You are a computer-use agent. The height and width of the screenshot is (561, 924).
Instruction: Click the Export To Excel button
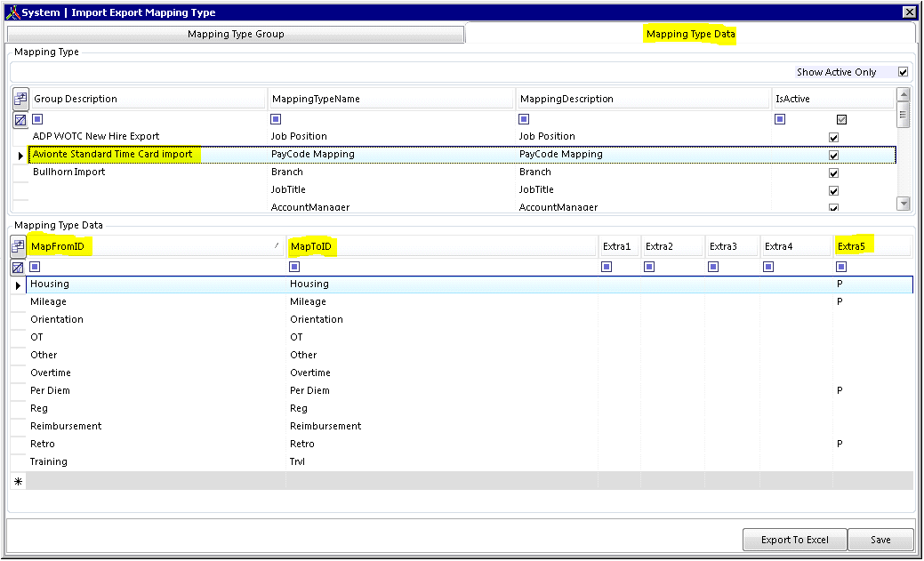point(794,540)
